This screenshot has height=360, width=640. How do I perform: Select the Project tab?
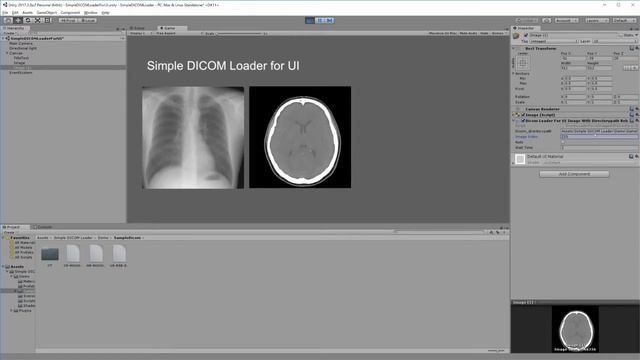click(x=15, y=227)
